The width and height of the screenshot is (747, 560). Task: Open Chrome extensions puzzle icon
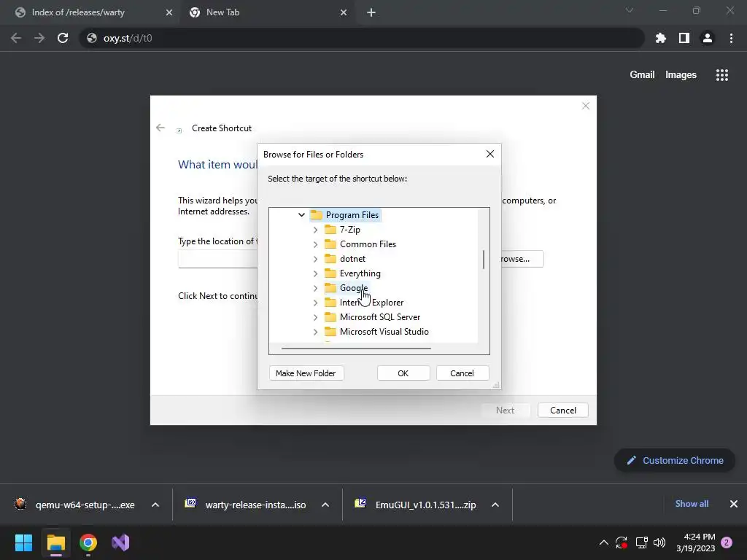click(x=661, y=38)
